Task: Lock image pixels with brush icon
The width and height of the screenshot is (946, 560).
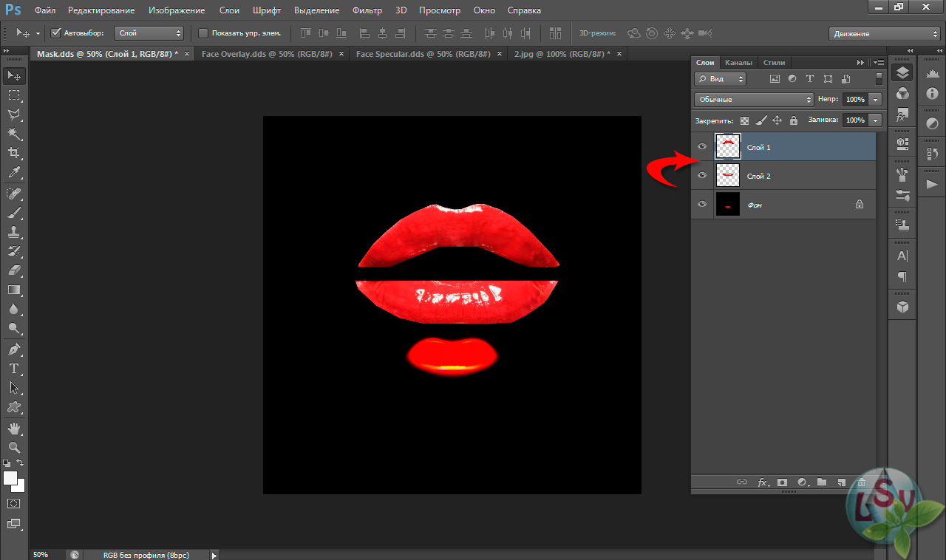Action: tap(760, 120)
